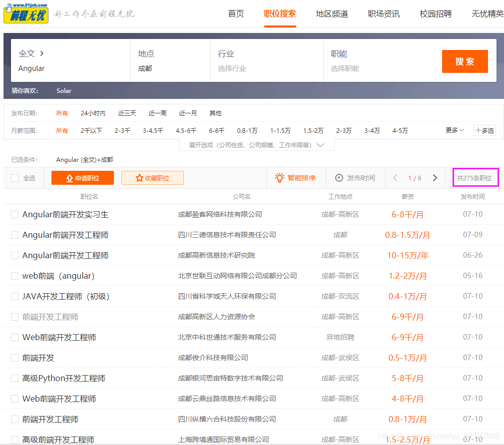Sort by 智能排序

point(296,178)
